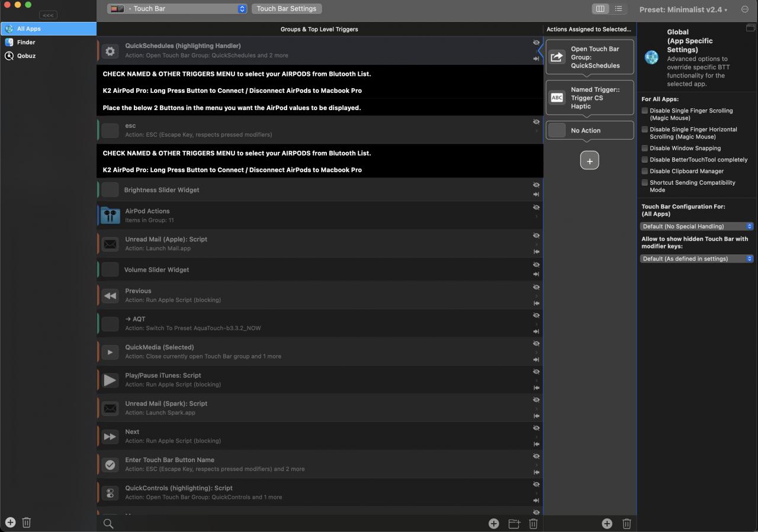Add a new trigger with plus icon
Screen dimensions: 758x532
pyautogui.click(x=493, y=523)
